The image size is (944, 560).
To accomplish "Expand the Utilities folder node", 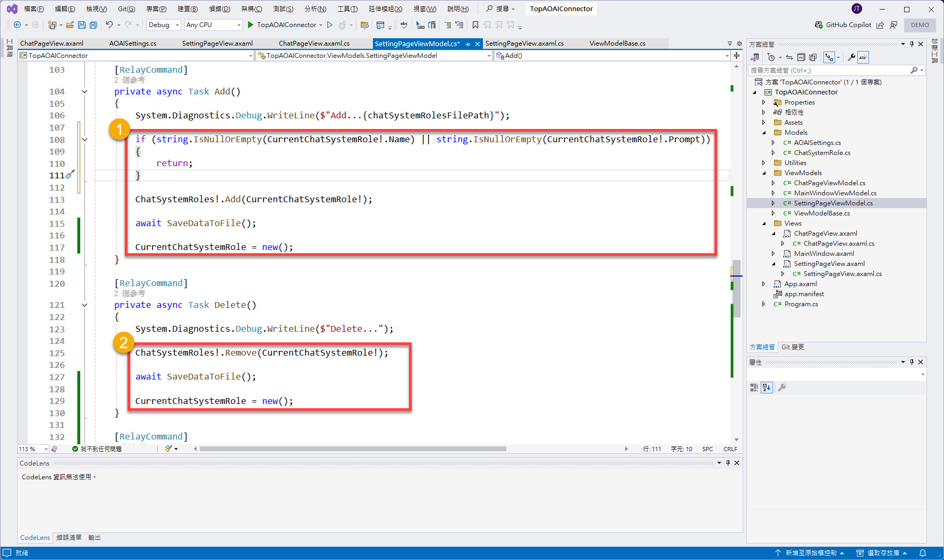I will click(764, 163).
